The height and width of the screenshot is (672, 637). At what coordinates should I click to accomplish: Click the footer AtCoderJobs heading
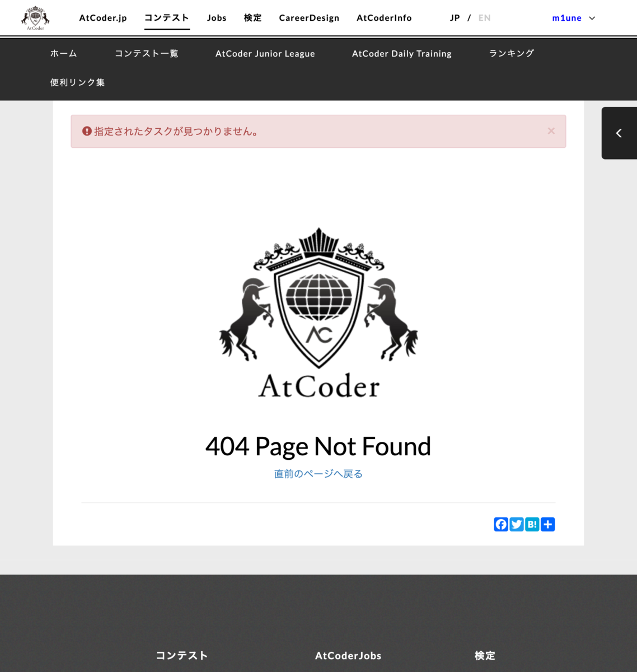coord(348,655)
